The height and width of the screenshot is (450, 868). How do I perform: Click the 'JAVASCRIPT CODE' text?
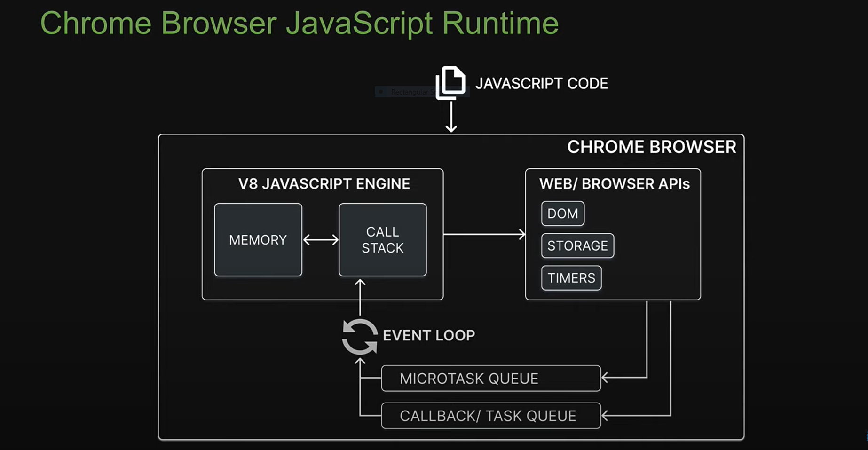(x=542, y=84)
